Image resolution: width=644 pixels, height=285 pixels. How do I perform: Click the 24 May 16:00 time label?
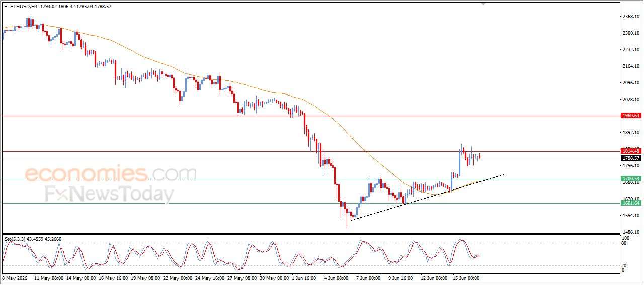pyautogui.click(x=210, y=278)
